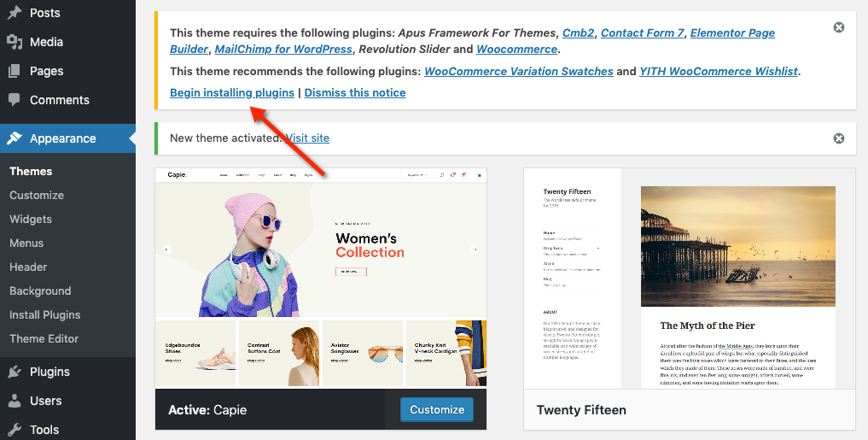Dismiss the required plugins notice
The height and width of the screenshot is (440, 868).
click(x=839, y=27)
